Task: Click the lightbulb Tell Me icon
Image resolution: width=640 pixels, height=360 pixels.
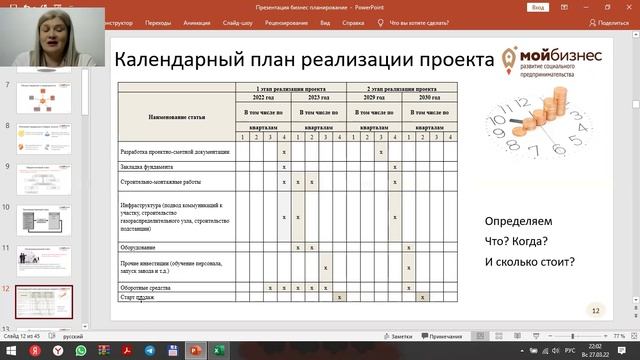Action: tap(380, 23)
